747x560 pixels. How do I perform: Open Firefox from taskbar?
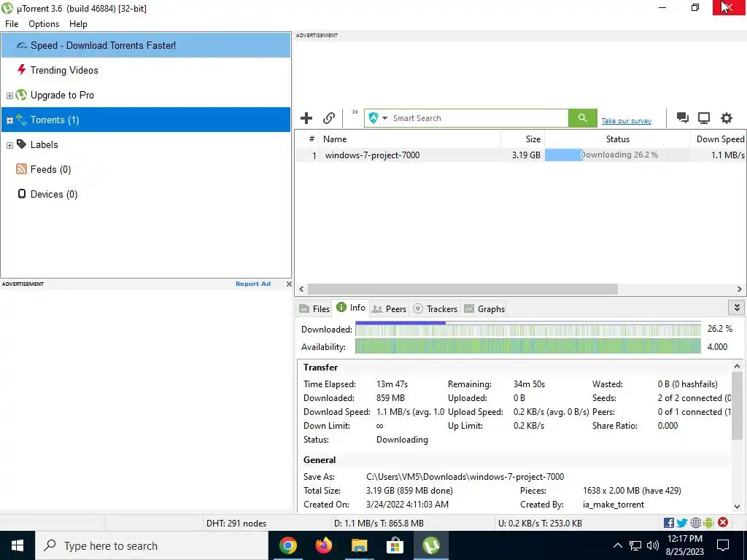point(323,545)
